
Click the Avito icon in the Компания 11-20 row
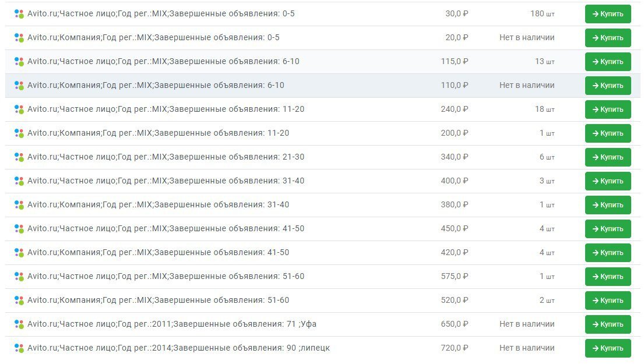click(19, 133)
